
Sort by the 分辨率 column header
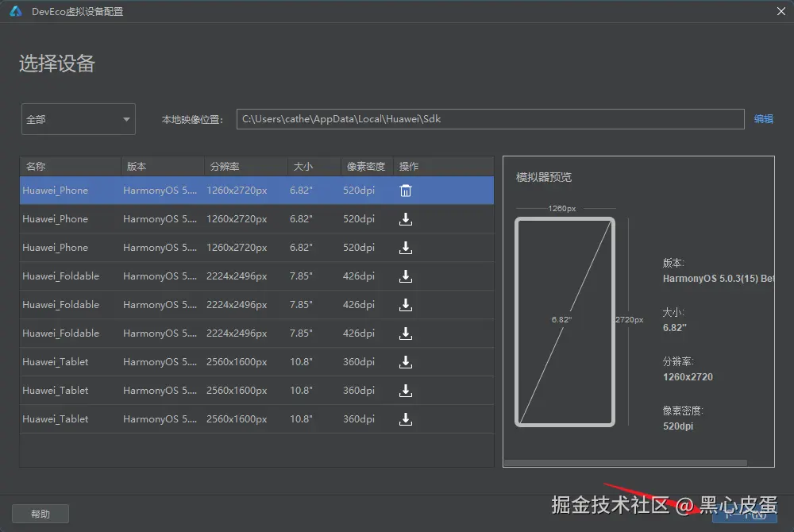coord(246,166)
